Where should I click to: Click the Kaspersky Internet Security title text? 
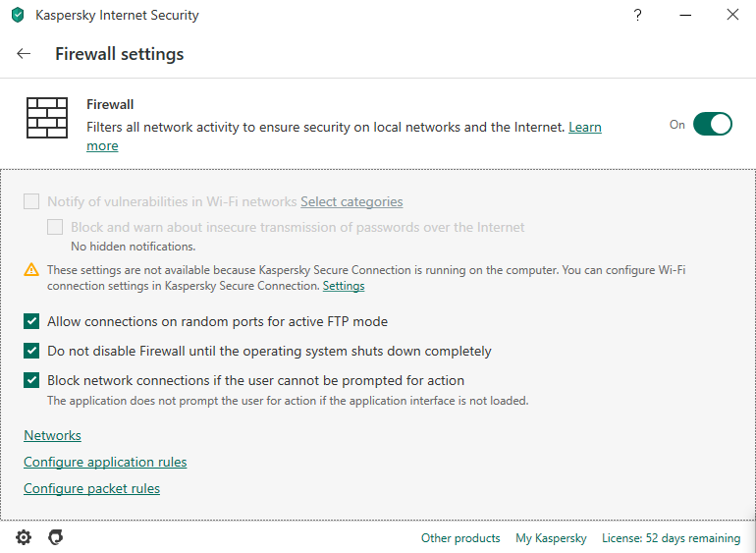(117, 15)
